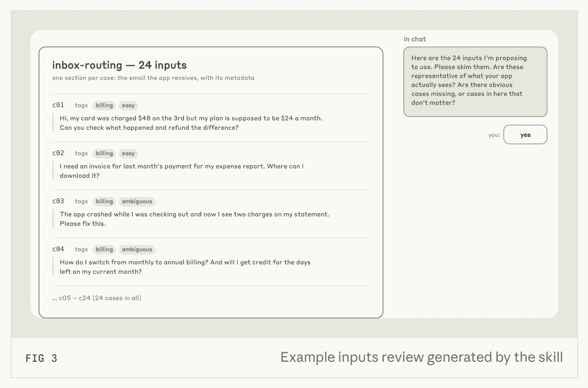This screenshot has width=588, height=388.
Task: Select case ID c04
Action: (58, 250)
